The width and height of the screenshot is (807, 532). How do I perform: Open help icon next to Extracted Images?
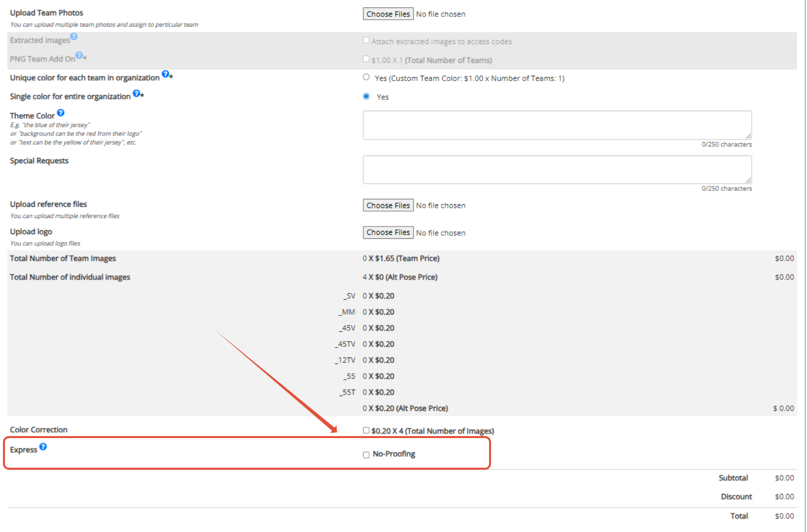tap(74, 37)
